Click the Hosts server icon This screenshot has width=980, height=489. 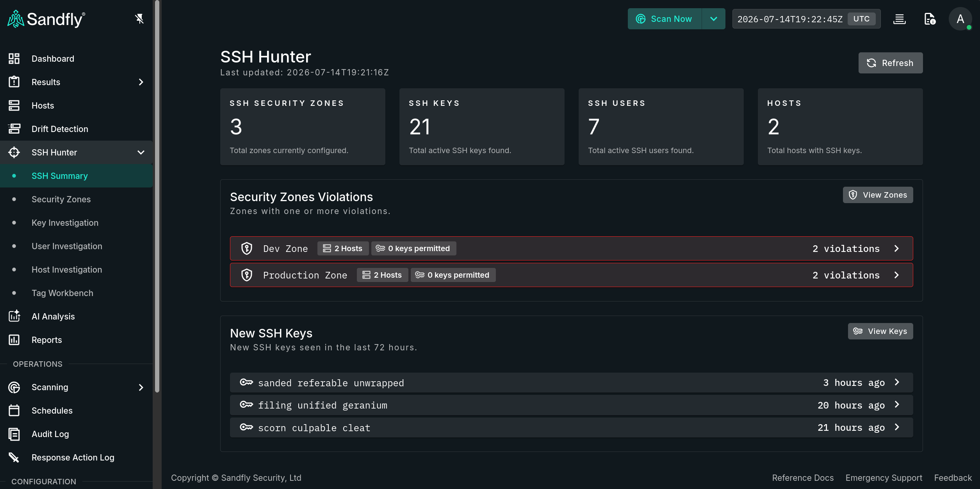[x=14, y=105]
